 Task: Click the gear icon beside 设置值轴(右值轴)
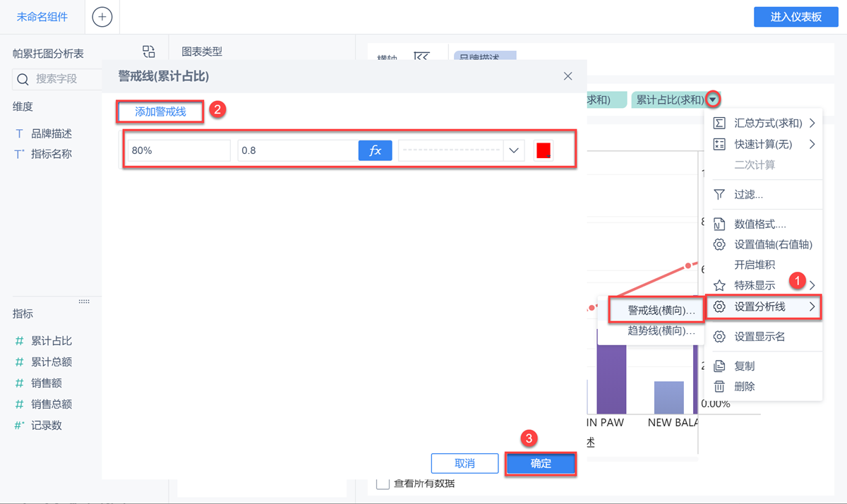719,244
